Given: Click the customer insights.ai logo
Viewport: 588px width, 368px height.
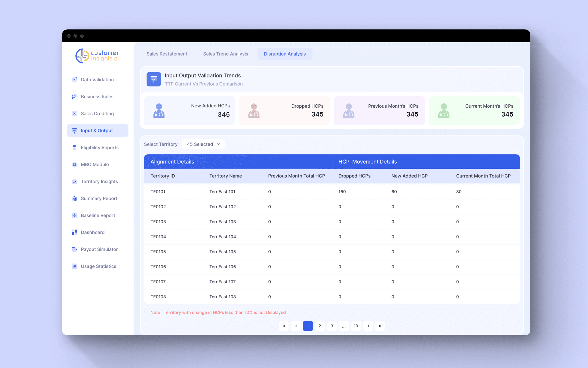Looking at the screenshot, I should point(97,56).
